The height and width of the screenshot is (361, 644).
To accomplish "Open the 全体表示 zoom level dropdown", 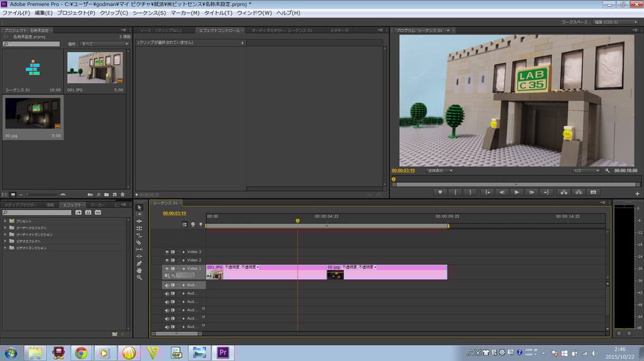I will click(x=441, y=171).
